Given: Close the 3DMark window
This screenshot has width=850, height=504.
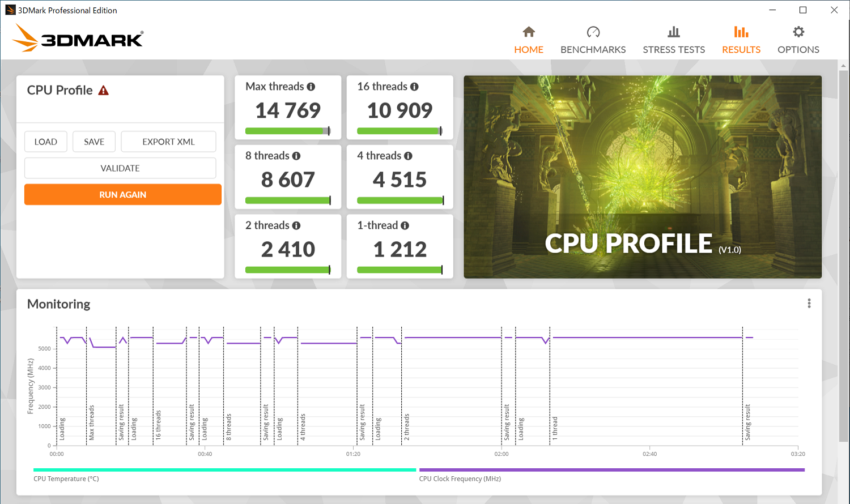Looking at the screenshot, I should (834, 10).
